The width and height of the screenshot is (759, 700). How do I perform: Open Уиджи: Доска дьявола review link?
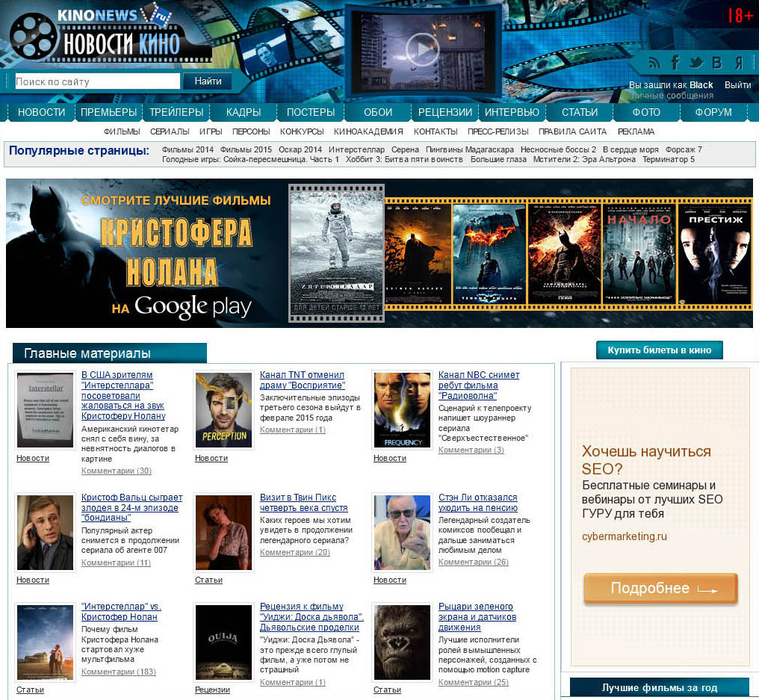pyautogui.click(x=312, y=617)
